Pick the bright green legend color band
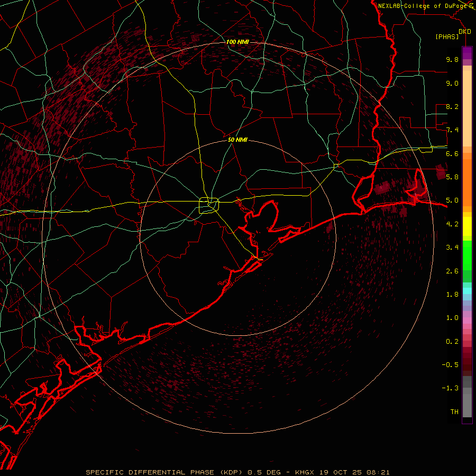 point(467,255)
